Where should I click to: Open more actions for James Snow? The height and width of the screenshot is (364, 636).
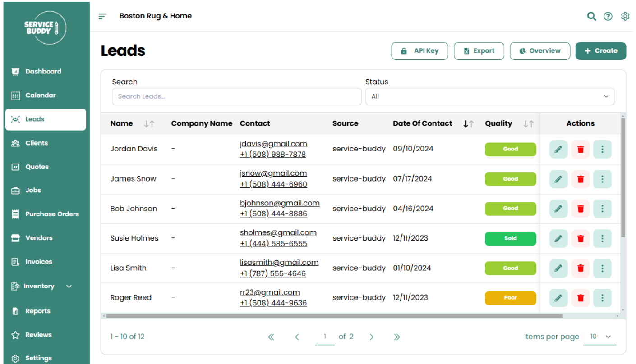[x=602, y=179]
